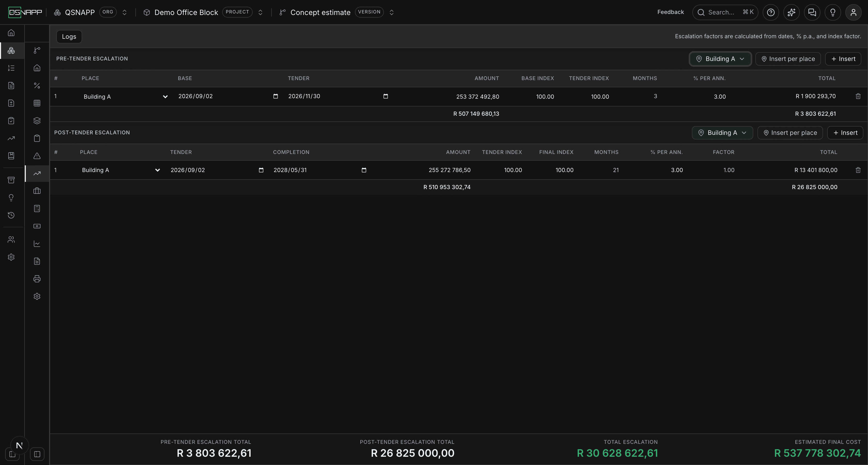Open the chat messages icon
The height and width of the screenshot is (465, 868).
(812, 12)
